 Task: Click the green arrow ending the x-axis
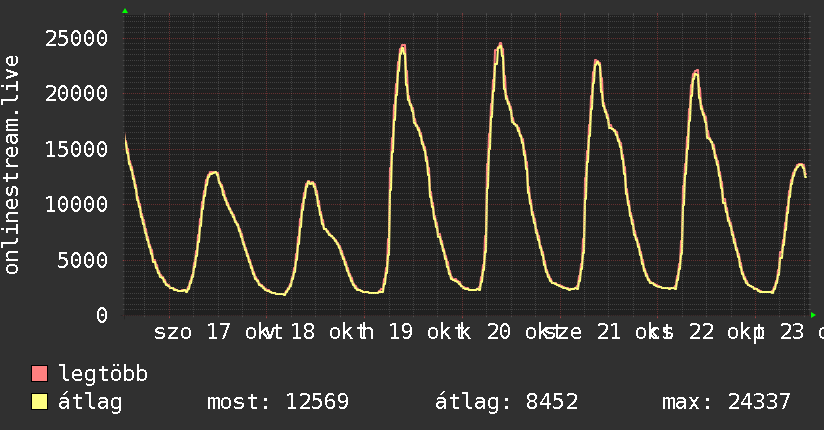coord(813,315)
